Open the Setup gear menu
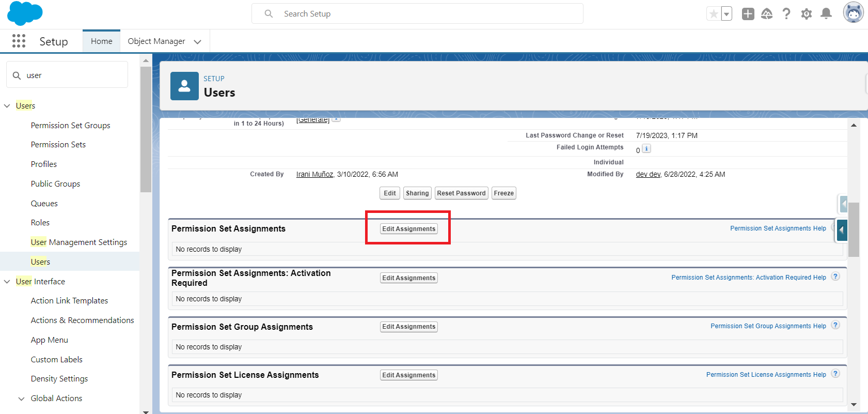Image resolution: width=868 pixels, height=414 pixels. point(806,14)
